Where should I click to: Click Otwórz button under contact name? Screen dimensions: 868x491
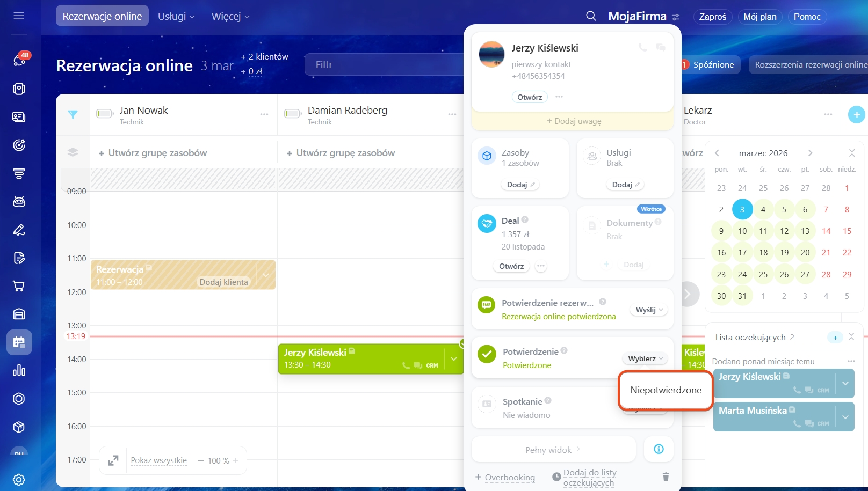pyautogui.click(x=529, y=97)
